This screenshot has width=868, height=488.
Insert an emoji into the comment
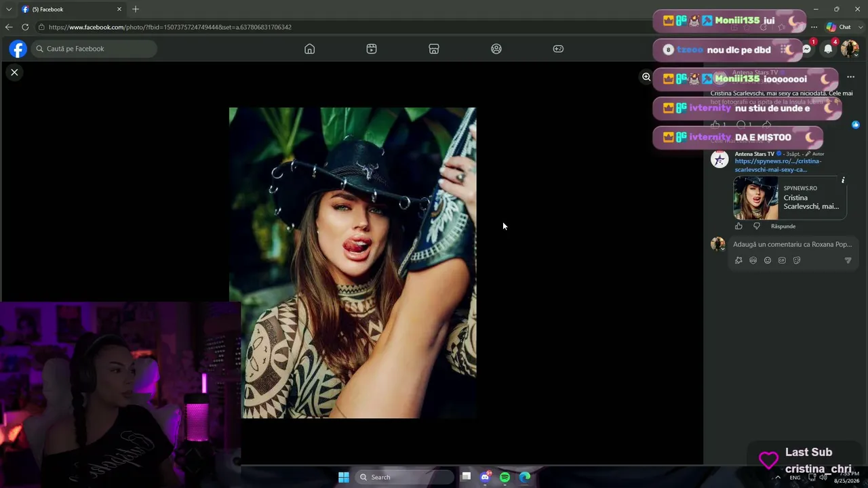pyautogui.click(x=768, y=260)
